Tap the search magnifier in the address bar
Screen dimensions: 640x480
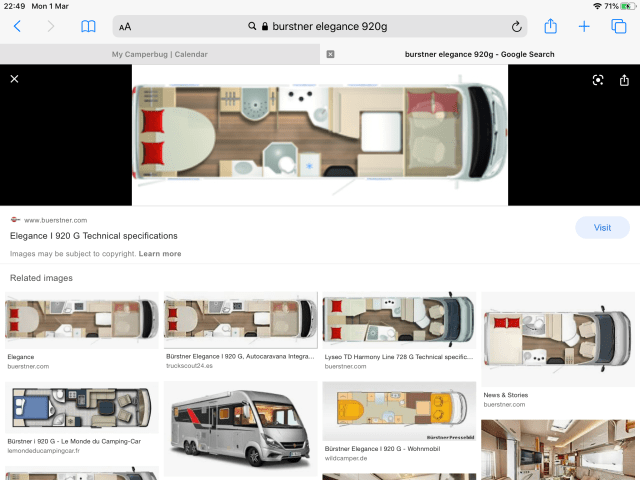click(x=252, y=26)
